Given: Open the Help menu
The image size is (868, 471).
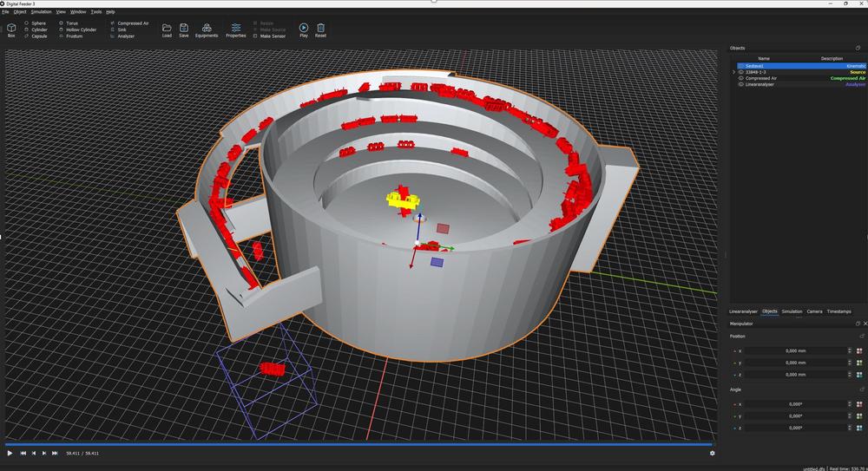Looking at the screenshot, I should tap(110, 11).
